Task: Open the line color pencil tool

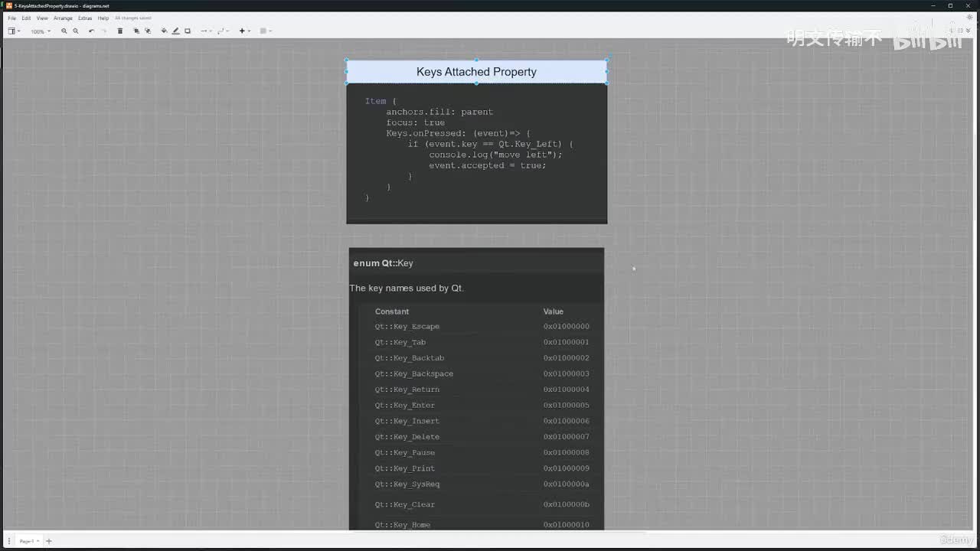Action: pyautogui.click(x=175, y=31)
